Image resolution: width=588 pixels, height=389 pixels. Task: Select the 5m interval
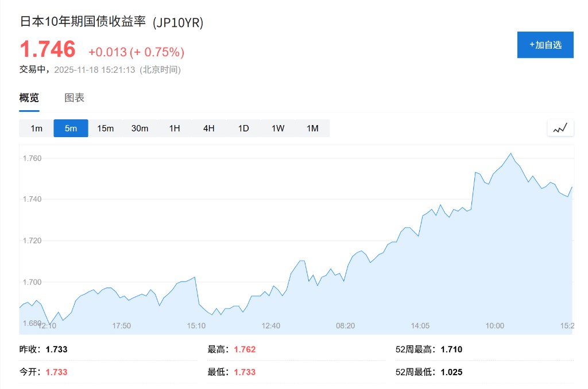click(71, 129)
